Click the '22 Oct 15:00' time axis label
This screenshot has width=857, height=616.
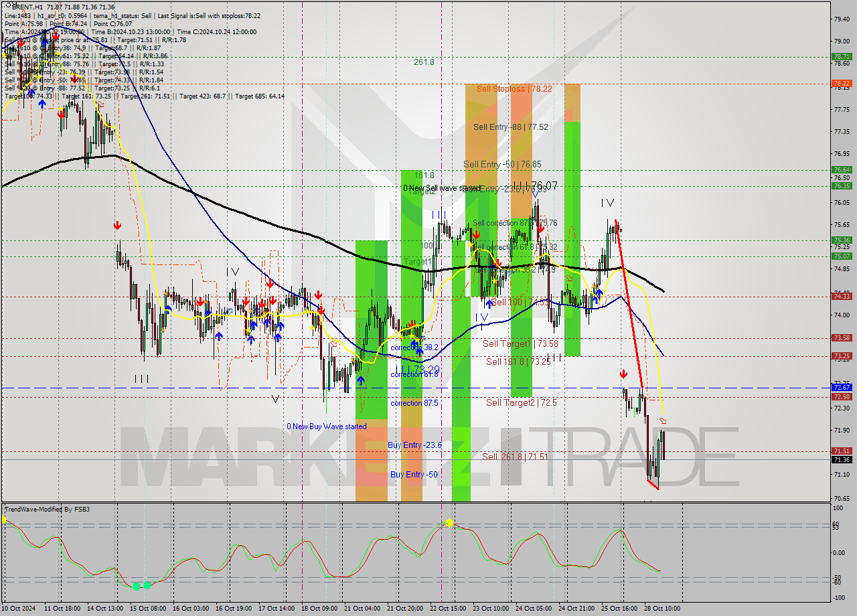click(x=449, y=608)
